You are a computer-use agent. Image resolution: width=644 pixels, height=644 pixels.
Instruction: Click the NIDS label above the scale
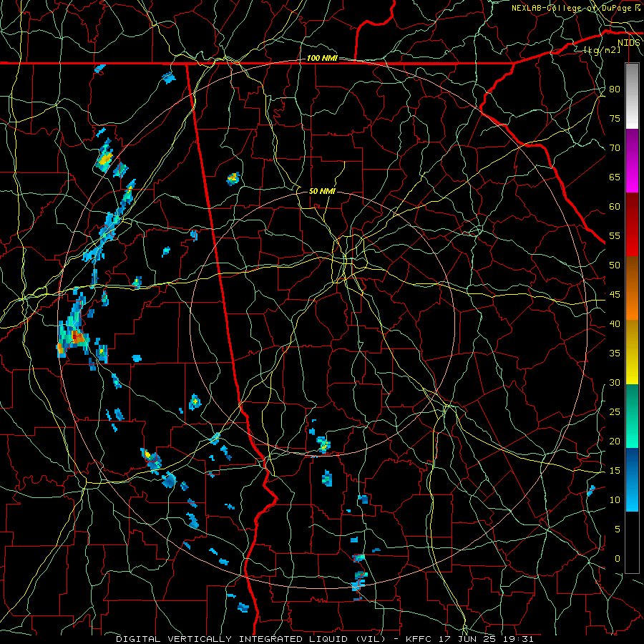(628, 43)
